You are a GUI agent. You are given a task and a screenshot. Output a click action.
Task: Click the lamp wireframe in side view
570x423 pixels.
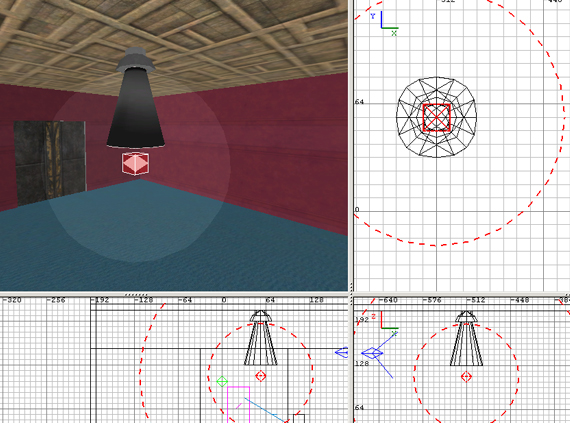(x=466, y=338)
